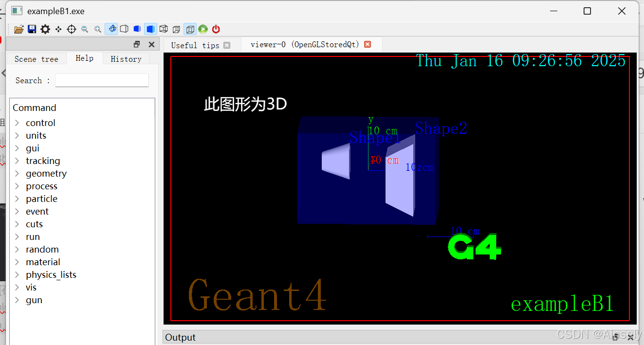Expand the event command node
Viewport: 644px width, 345px height.
click(17, 211)
